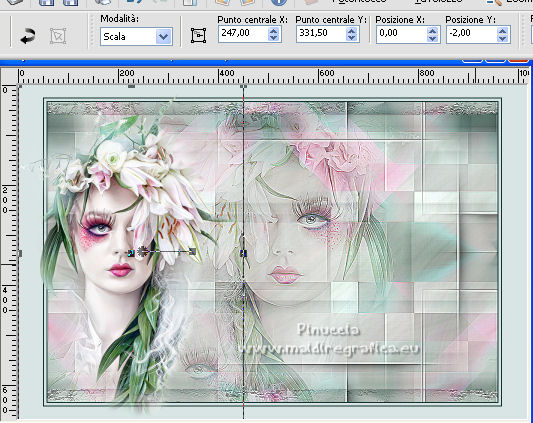Click the rotation pivot point on the canvas

point(142,251)
